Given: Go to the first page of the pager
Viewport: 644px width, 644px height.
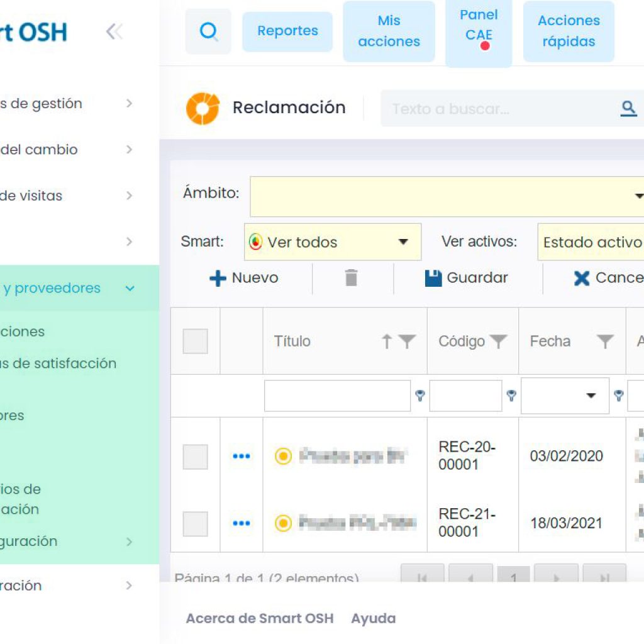Looking at the screenshot, I should [422, 574].
